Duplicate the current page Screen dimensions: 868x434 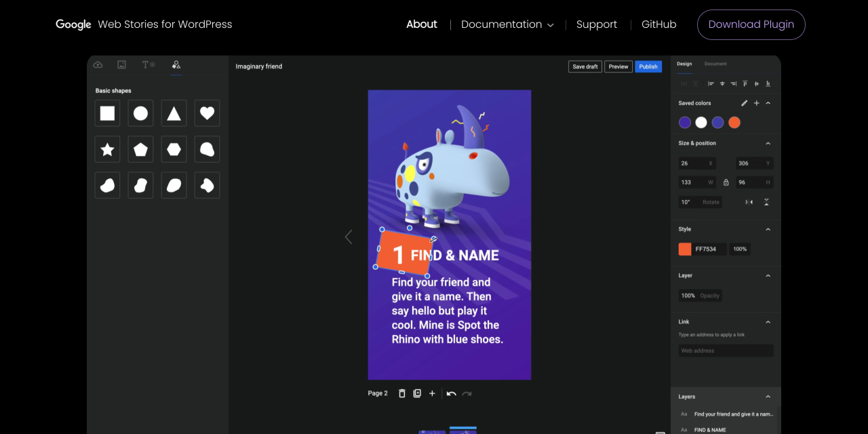[417, 393]
